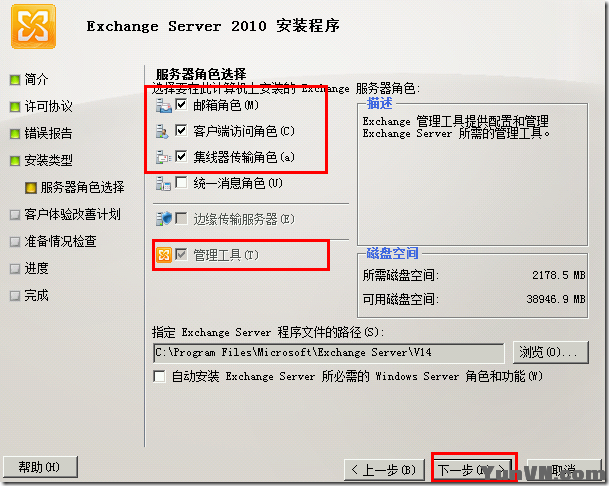Click the green step indicator beside 安装类型
609x486 pixels.
coord(15,161)
